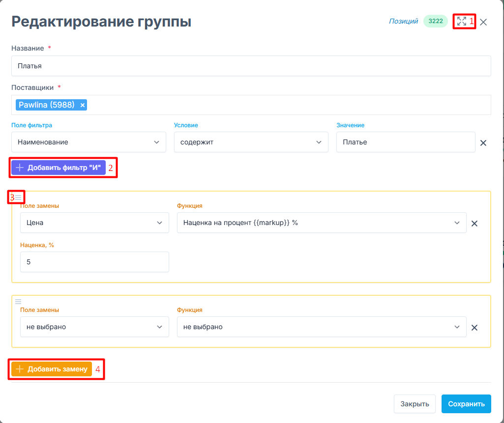
Task: Remove the Pawlina (5988) supplier tag
Action: point(83,105)
